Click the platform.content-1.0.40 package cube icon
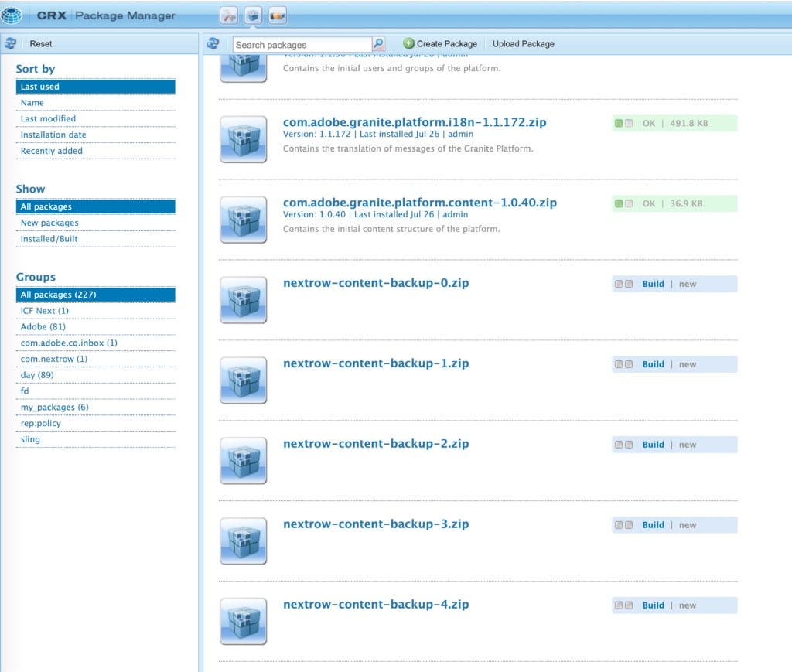Viewport: 792px width, 672px height. point(244,220)
